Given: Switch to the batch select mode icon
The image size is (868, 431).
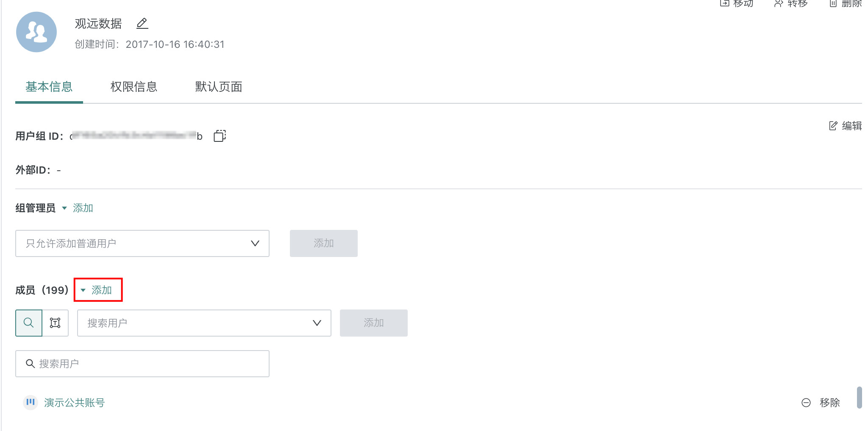Looking at the screenshot, I should tap(55, 323).
